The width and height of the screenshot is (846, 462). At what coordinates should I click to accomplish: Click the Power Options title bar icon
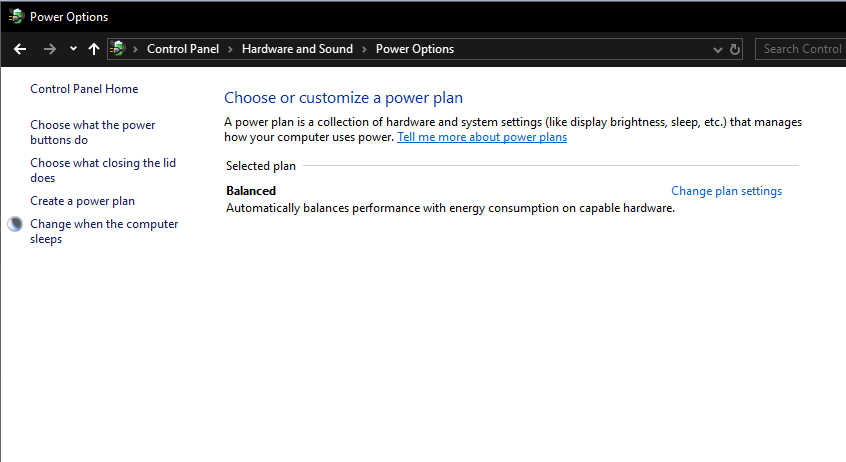[x=16, y=16]
